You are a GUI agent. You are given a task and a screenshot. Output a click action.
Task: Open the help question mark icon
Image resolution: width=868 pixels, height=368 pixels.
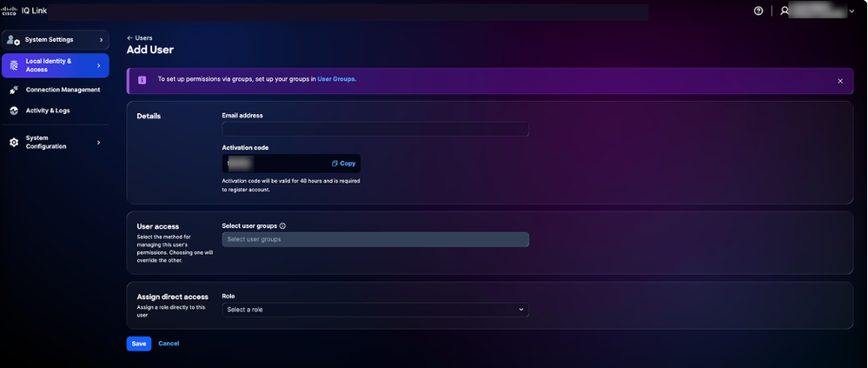(x=759, y=11)
